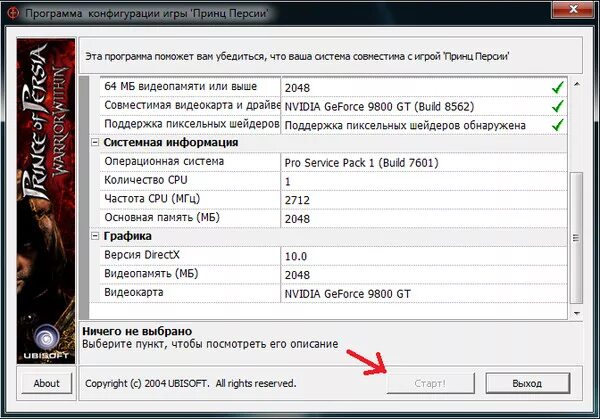Collapse the Графика section

95,236
